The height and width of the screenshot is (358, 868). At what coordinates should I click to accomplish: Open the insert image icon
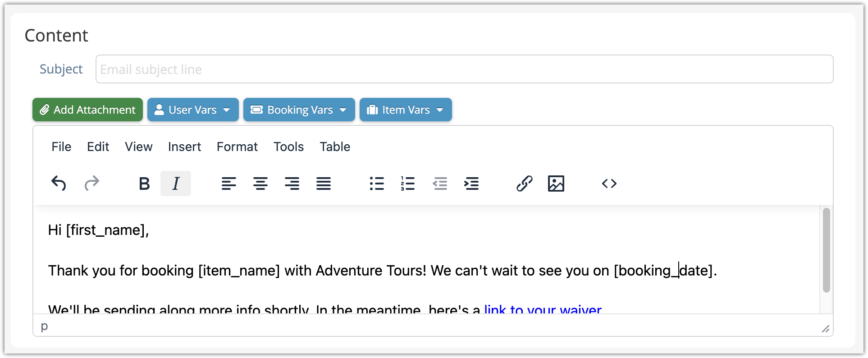coord(556,184)
